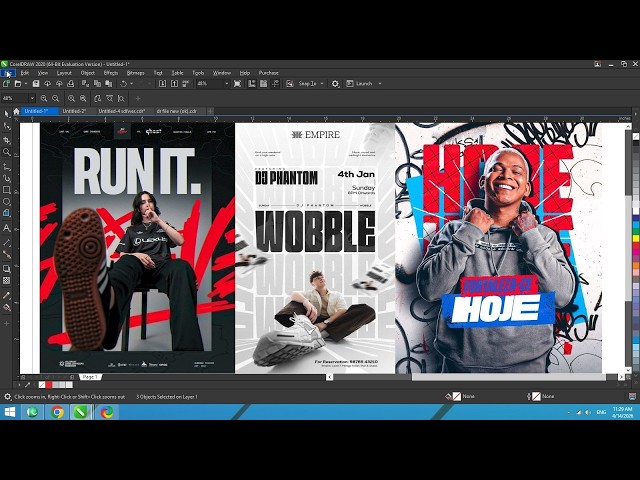Select the Zoom tool in the toolbox
This screenshot has height=480, width=640.
(x=7, y=152)
